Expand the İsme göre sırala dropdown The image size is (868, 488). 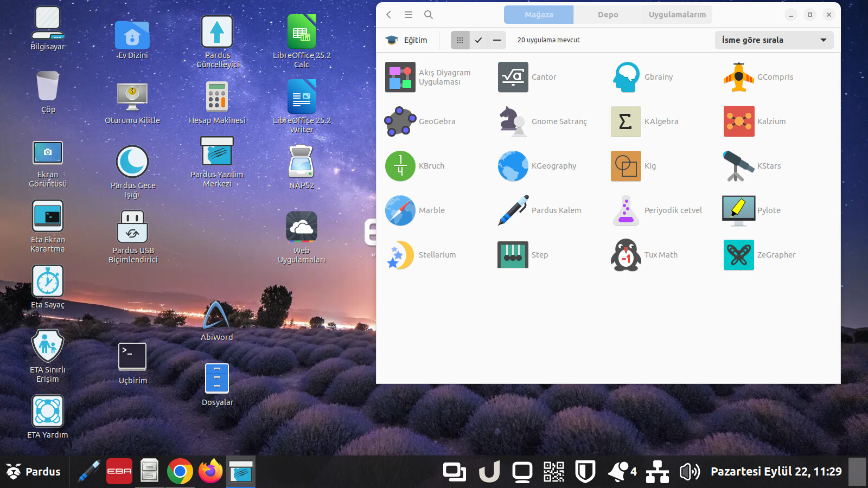774,40
